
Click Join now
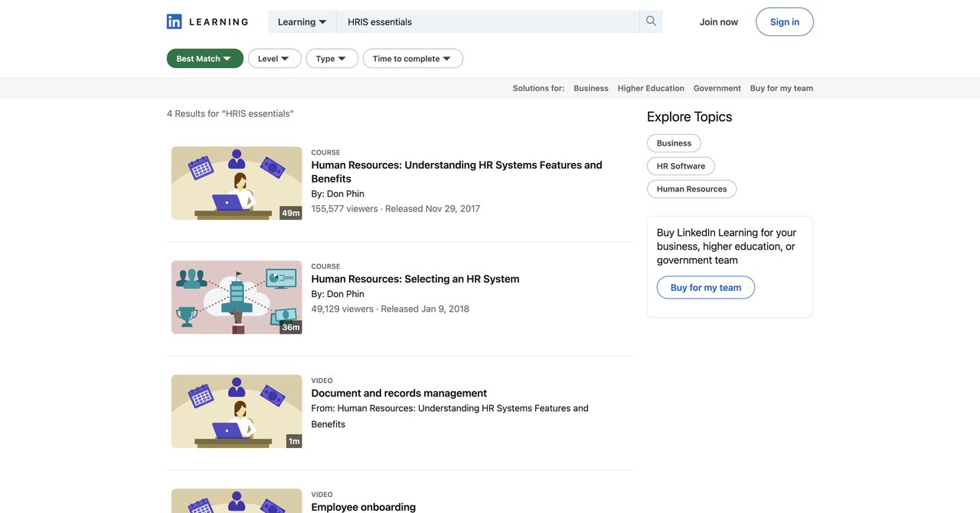tap(719, 21)
